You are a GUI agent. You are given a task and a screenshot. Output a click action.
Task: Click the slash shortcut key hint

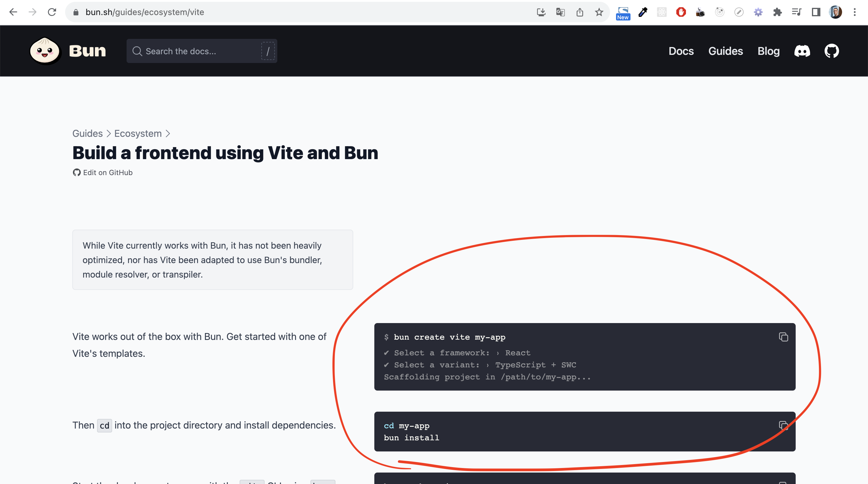point(268,51)
